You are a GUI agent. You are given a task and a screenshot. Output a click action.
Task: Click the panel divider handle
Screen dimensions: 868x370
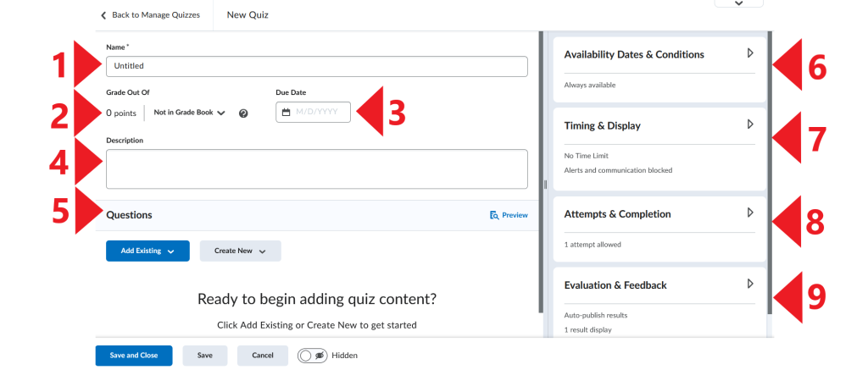pos(545,185)
